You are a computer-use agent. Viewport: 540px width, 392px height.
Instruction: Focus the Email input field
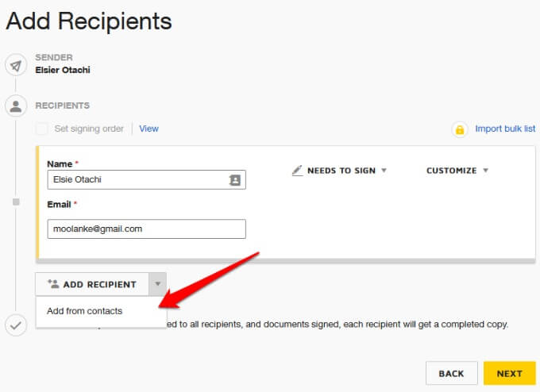[146, 229]
